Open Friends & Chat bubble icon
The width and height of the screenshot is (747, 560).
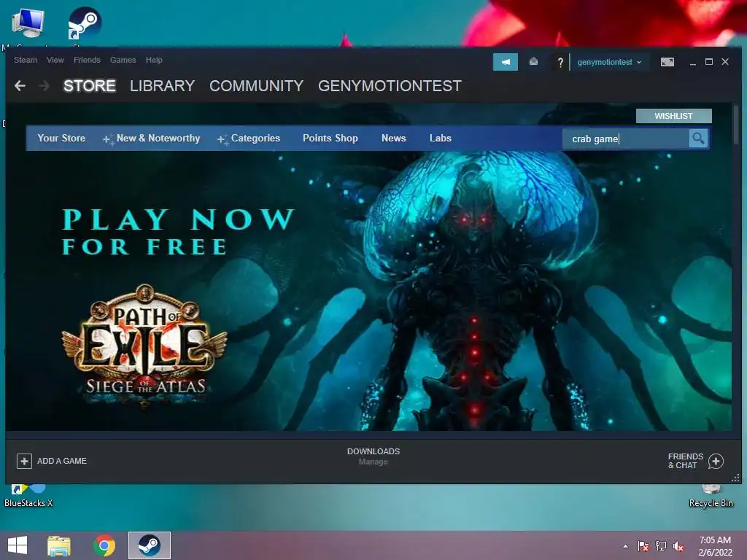click(x=716, y=461)
